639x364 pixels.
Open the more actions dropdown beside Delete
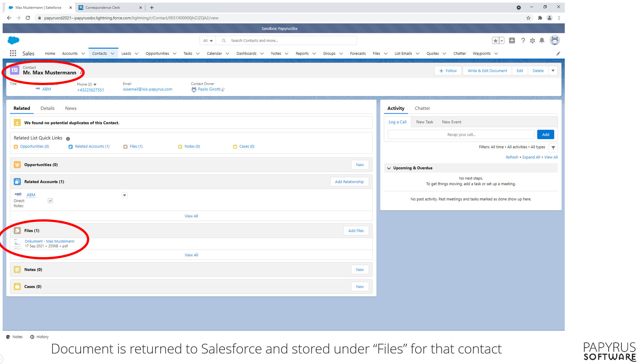coord(553,71)
